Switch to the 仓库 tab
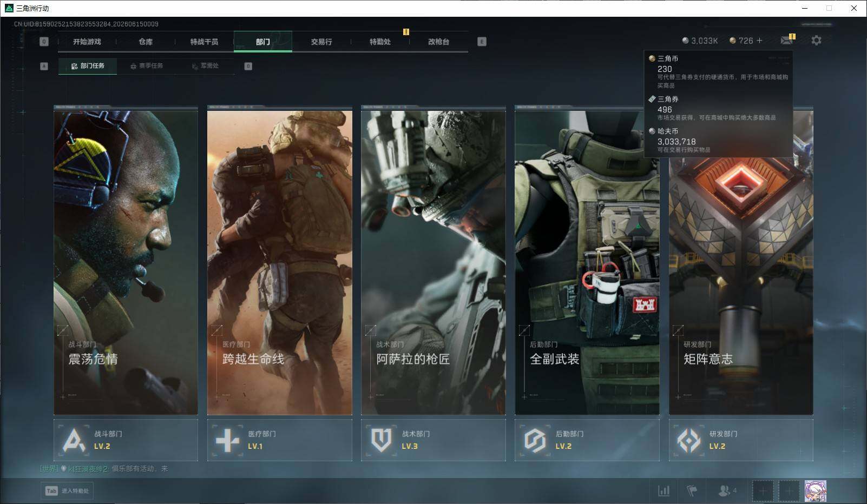 click(x=146, y=42)
